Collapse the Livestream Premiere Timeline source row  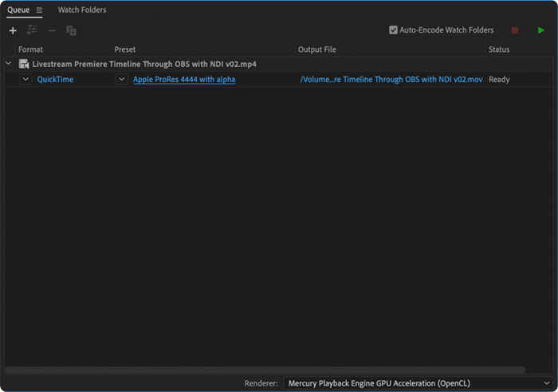(x=9, y=64)
